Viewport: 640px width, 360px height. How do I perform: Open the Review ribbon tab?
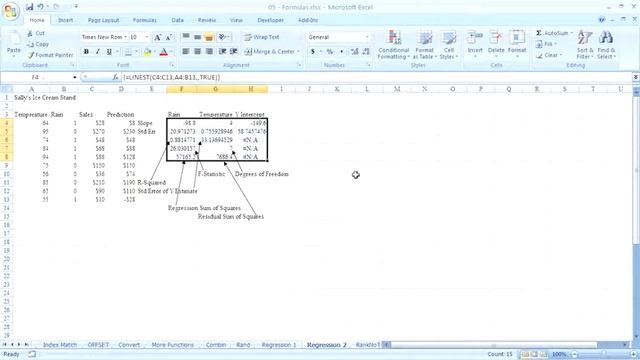point(207,20)
